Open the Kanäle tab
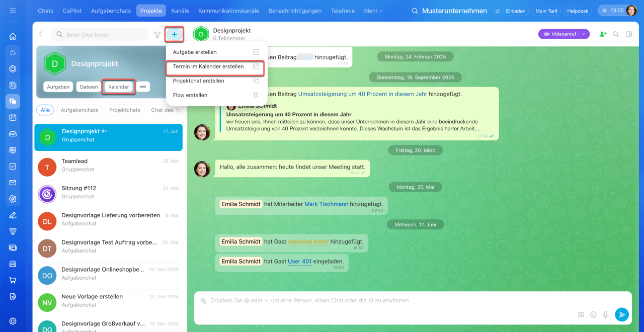The height and width of the screenshot is (332, 644). 180,11
